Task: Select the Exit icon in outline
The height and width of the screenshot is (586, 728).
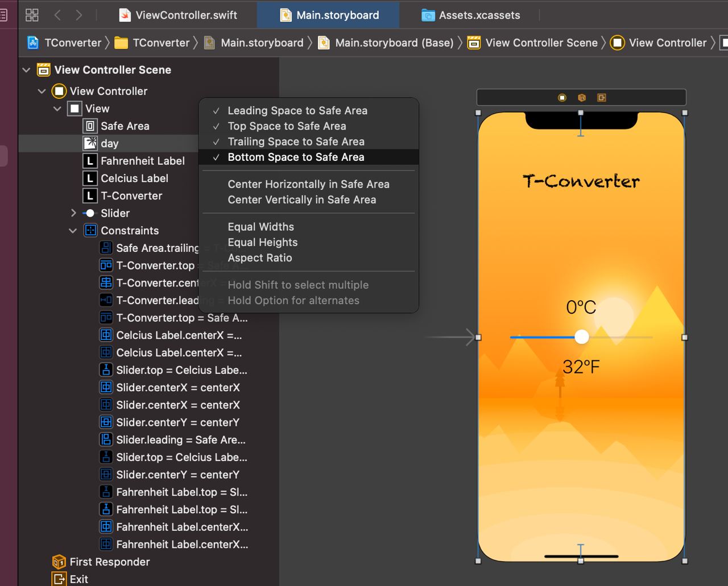Action: point(59,579)
